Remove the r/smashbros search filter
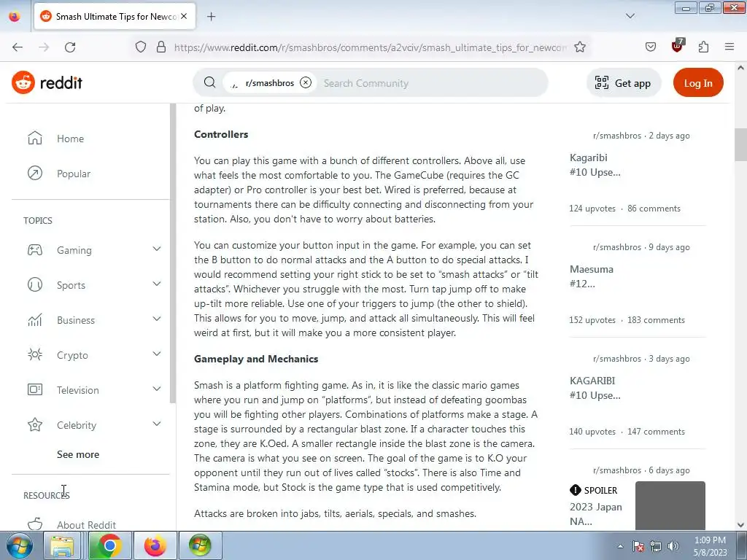747x560 pixels. (306, 82)
